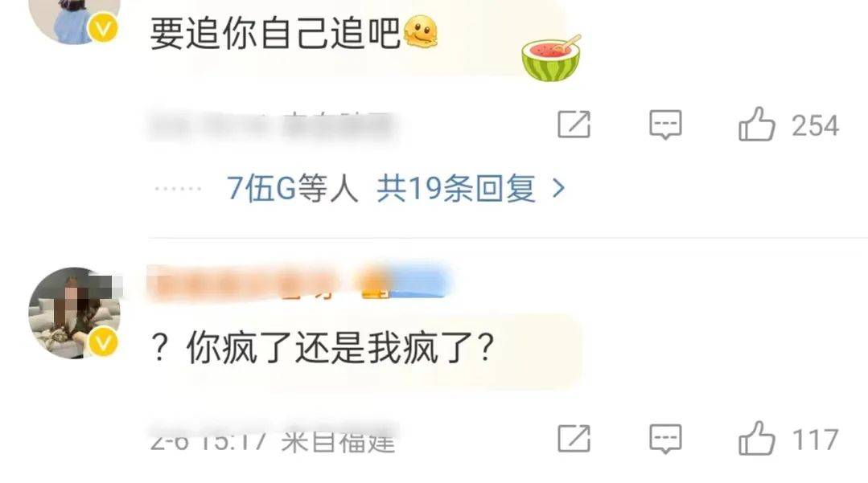The image size is (868, 483).
Task: Tap the watermelon sticker icon
Action: point(551,58)
